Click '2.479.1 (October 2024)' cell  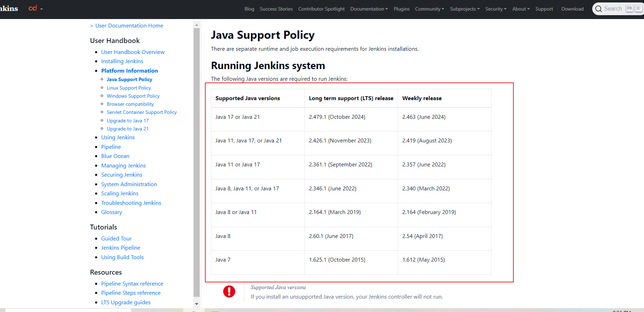click(351, 120)
